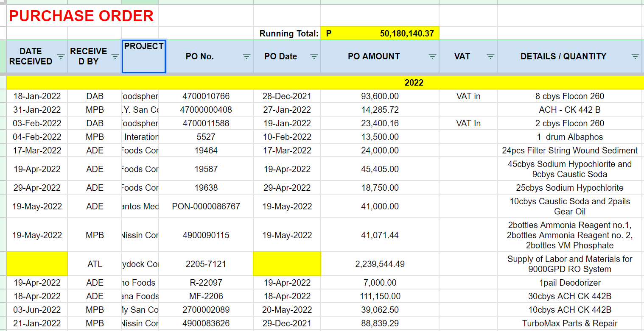Image resolution: width=644 pixels, height=331 pixels.
Task: Select the date received cell 31-Jan-2022
Action: click(37, 110)
